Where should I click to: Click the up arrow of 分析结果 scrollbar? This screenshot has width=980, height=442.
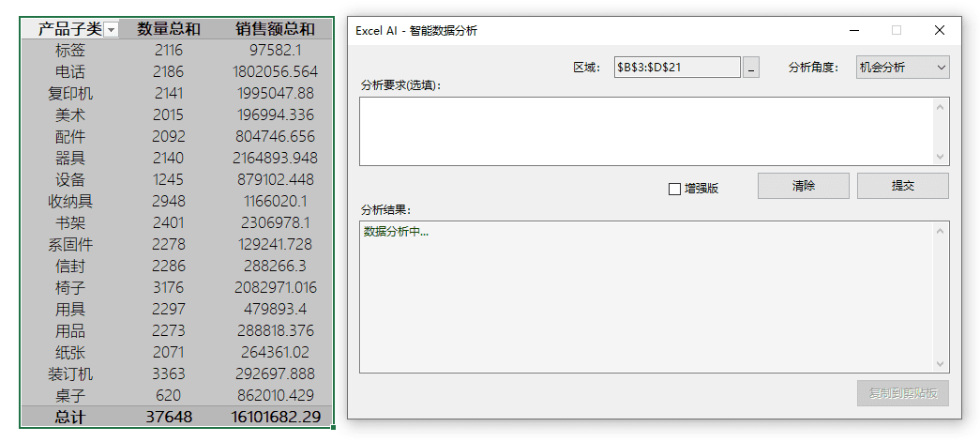tap(941, 231)
